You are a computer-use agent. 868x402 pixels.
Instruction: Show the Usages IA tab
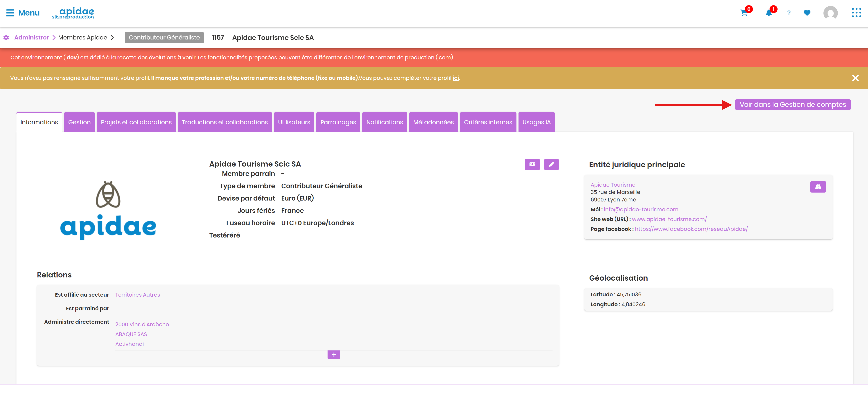click(536, 122)
